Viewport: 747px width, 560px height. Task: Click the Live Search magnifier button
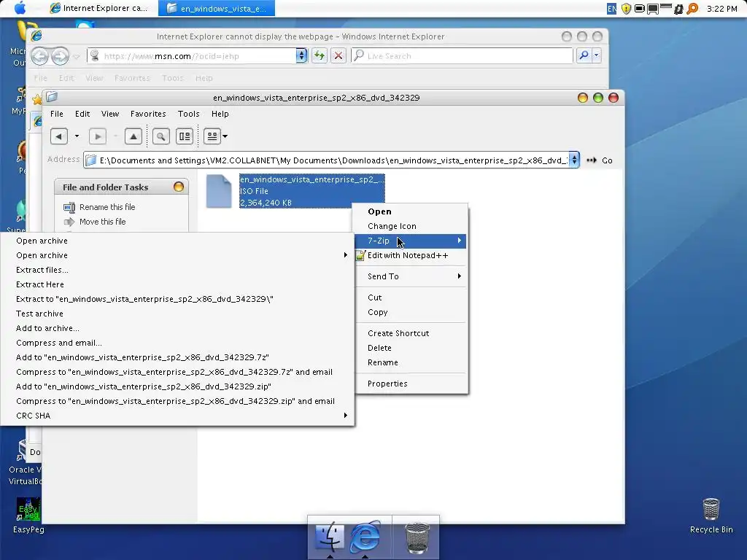click(584, 55)
